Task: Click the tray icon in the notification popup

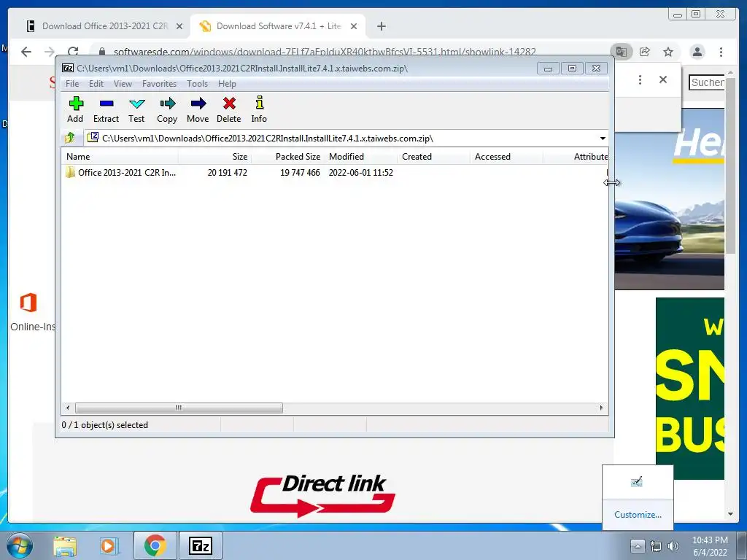Action: 636,481
